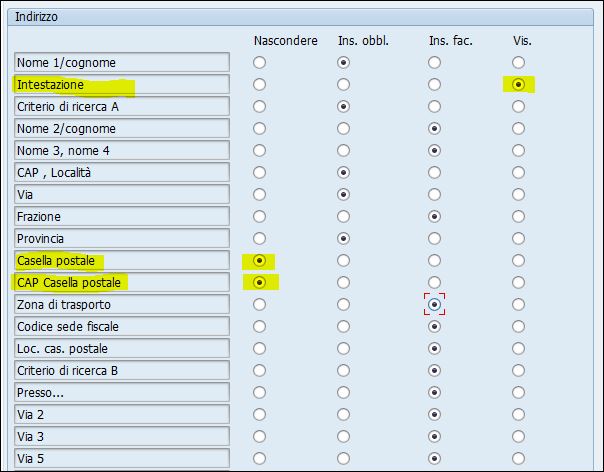Set Presso... to Vis.
Image resolution: width=604 pixels, height=472 pixels.
point(518,392)
